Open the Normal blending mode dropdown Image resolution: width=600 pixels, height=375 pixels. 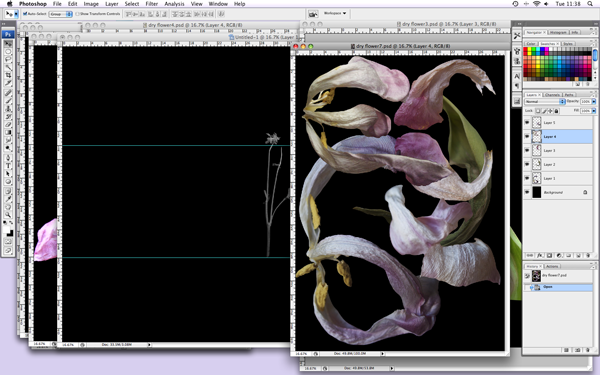point(545,101)
